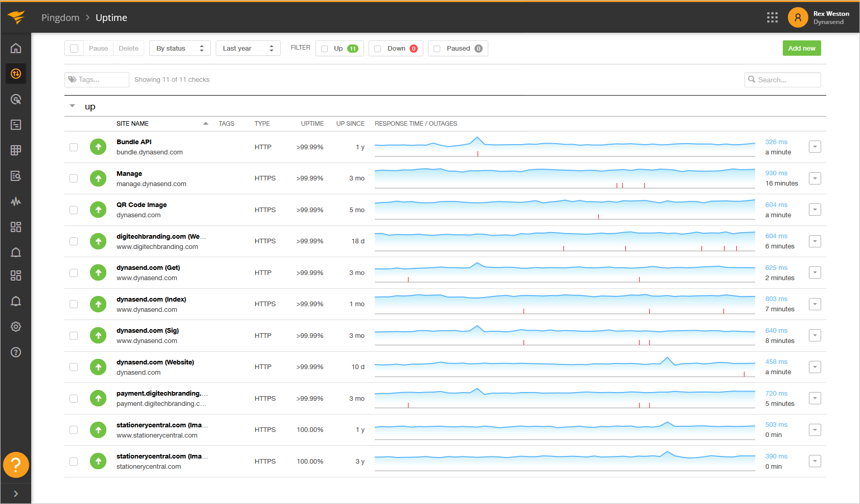
Task: Click the Rex Weston user avatar
Action: point(798,17)
